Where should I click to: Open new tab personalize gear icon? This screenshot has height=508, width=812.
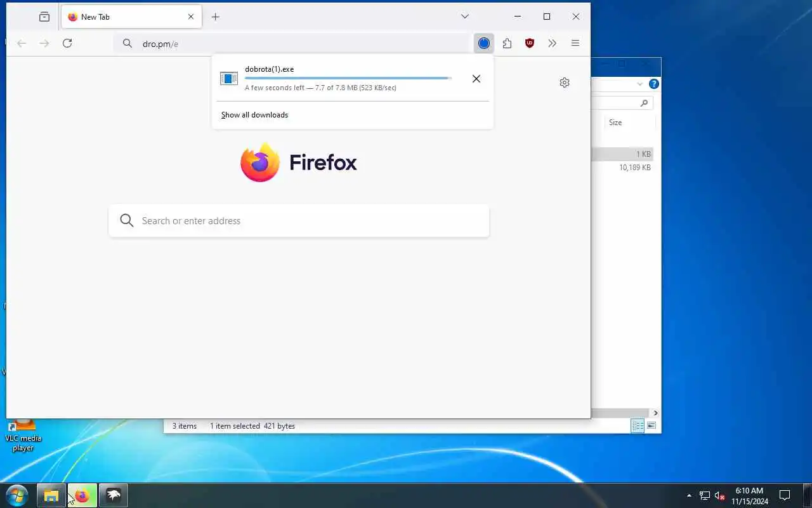click(x=565, y=83)
